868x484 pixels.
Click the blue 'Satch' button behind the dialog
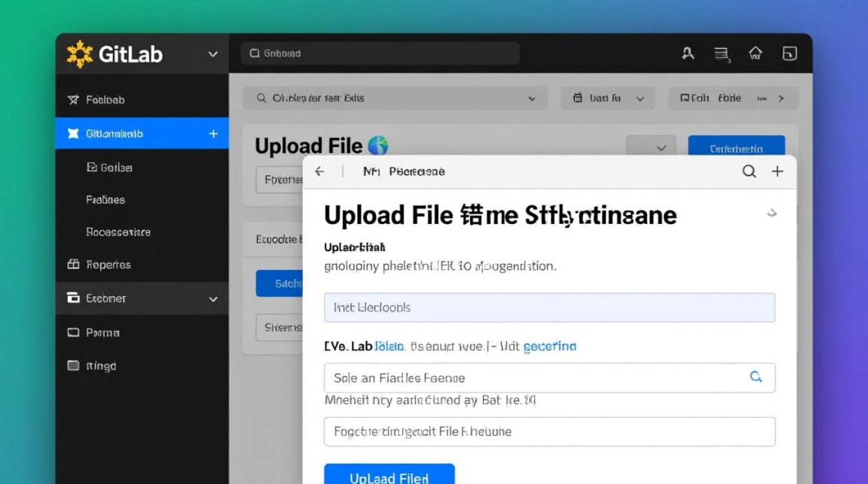point(280,283)
